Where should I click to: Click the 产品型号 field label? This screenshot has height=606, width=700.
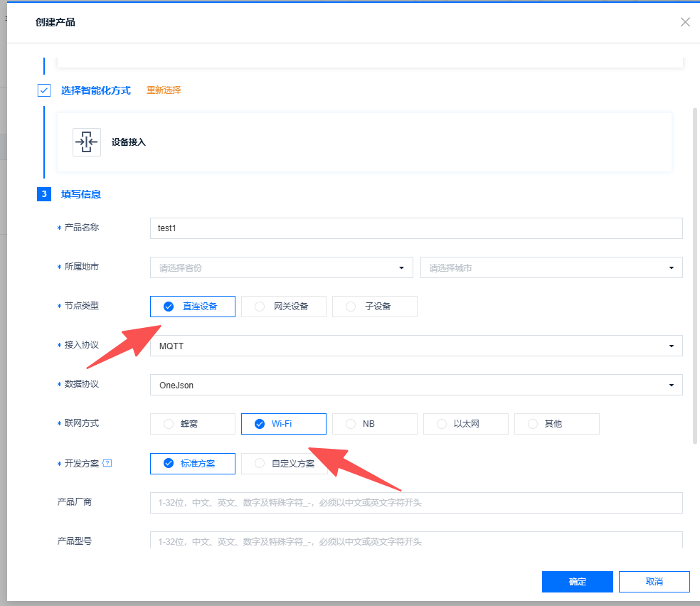point(75,541)
